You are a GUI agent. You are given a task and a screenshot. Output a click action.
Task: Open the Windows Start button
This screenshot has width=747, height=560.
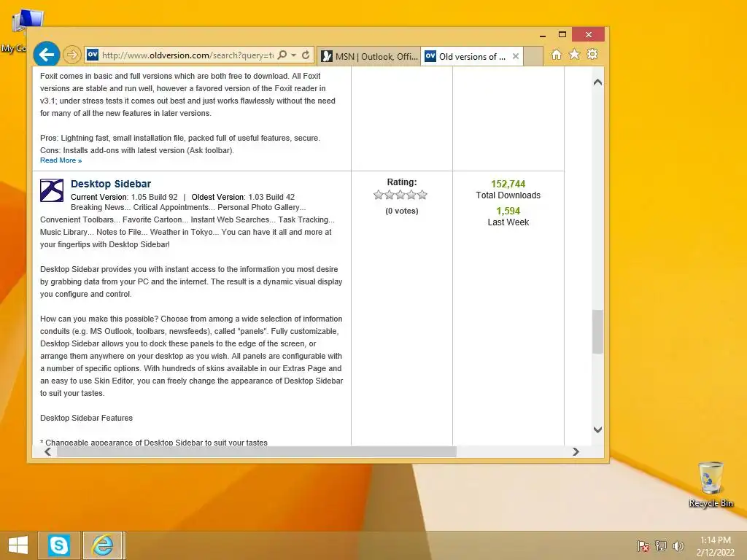tap(18, 545)
